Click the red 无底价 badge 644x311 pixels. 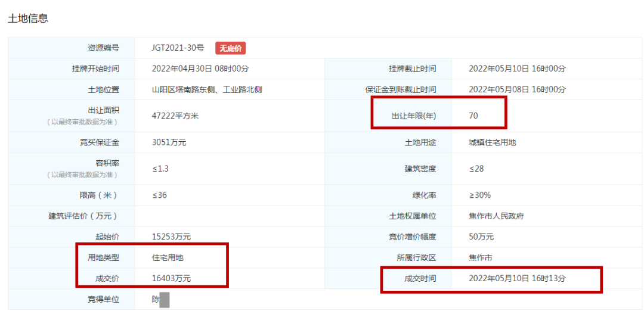pyautogui.click(x=230, y=49)
